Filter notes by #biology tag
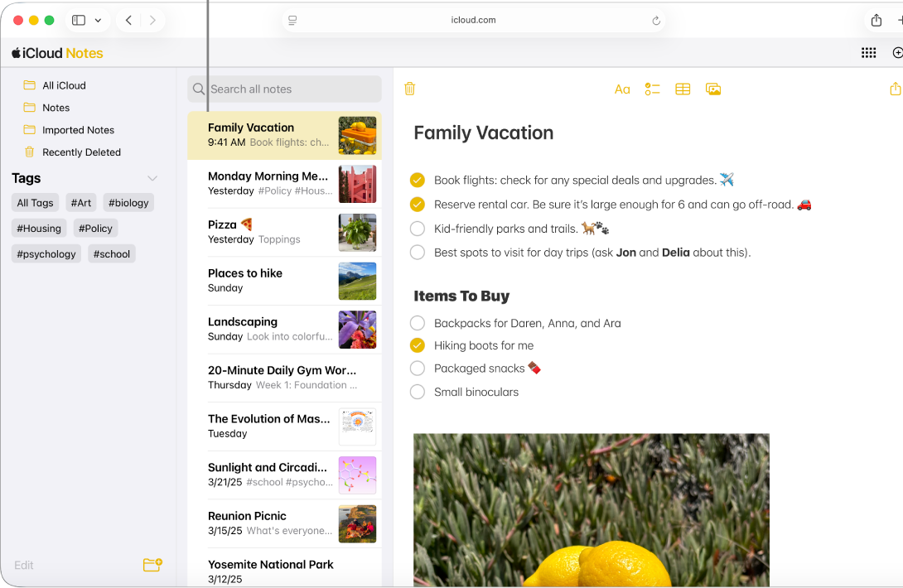This screenshot has width=903, height=588. pyautogui.click(x=128, y=203)
